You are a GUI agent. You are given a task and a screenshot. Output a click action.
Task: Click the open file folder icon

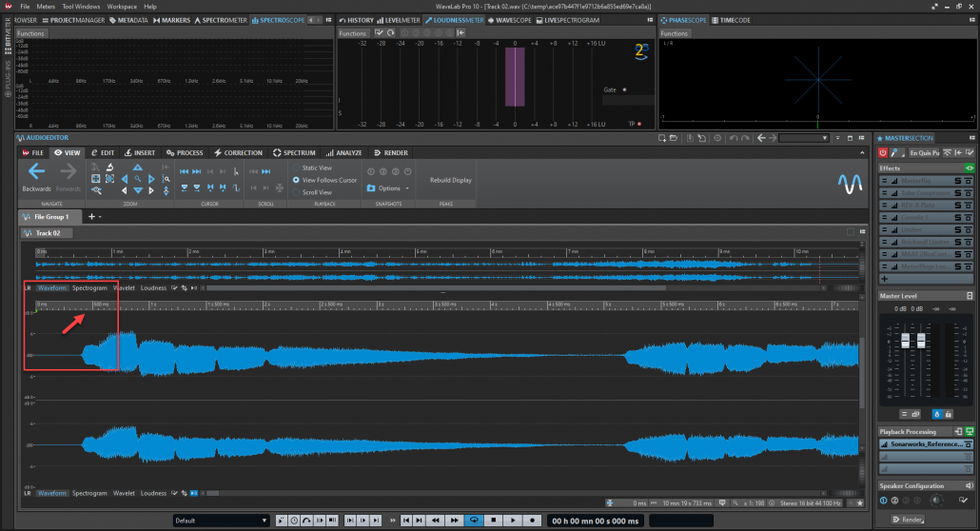[673, 138]
